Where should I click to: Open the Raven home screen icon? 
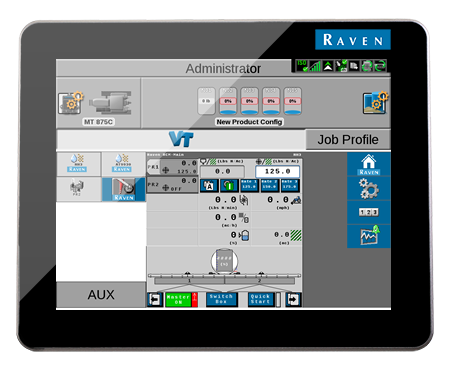(368, 164)
